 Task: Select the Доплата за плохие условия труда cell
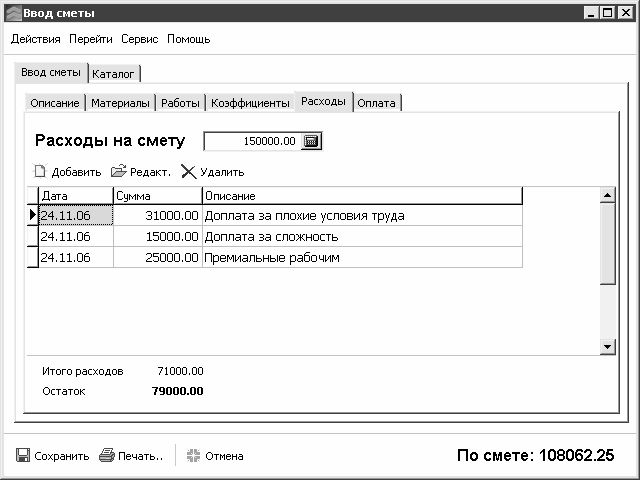[x=362, y=215]
